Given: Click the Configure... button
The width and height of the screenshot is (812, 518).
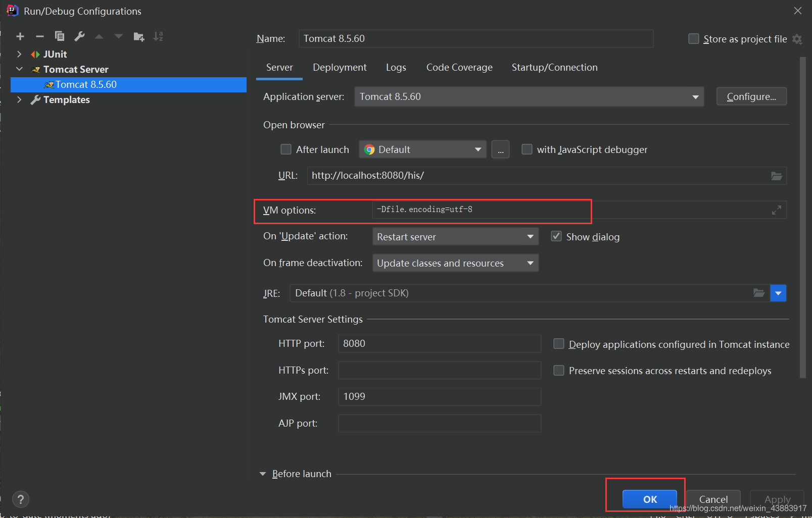Looking at the screenshot, I should pos(751,96).
